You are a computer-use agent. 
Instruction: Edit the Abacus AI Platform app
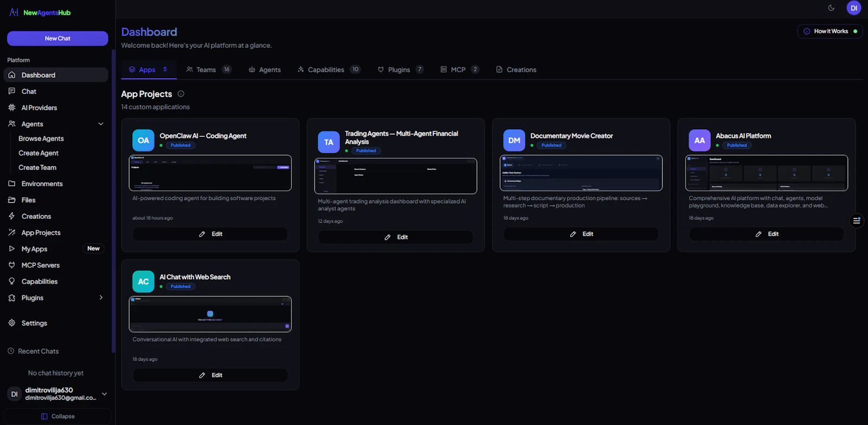pos(767,234)
